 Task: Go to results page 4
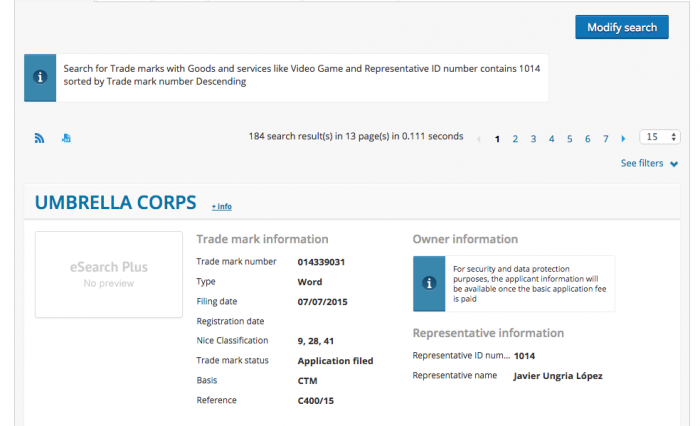click(x=551, y=139)
